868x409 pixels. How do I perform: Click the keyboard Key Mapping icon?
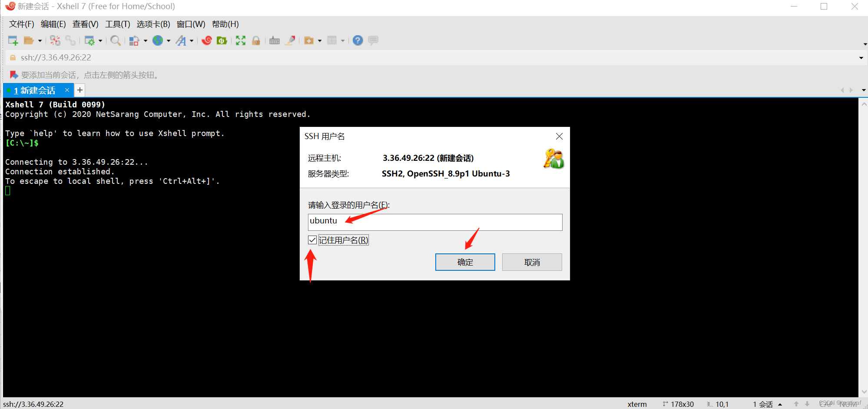[275, 40]
